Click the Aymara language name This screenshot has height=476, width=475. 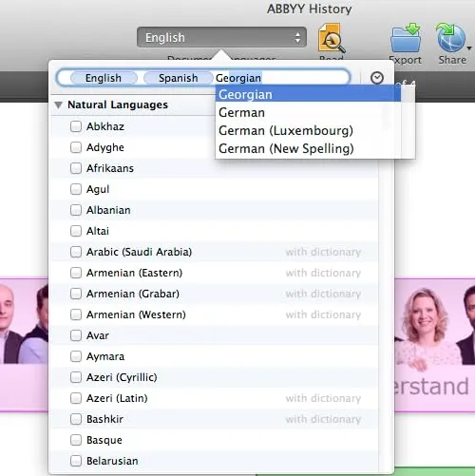105,356
